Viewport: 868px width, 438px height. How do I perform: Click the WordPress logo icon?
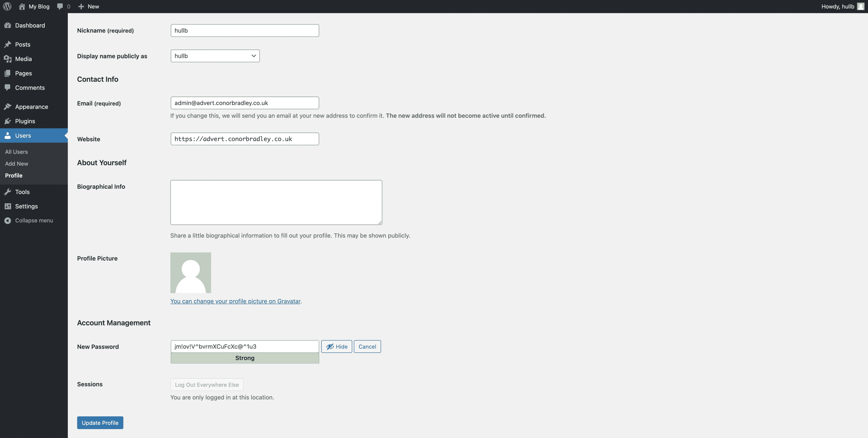7,6
